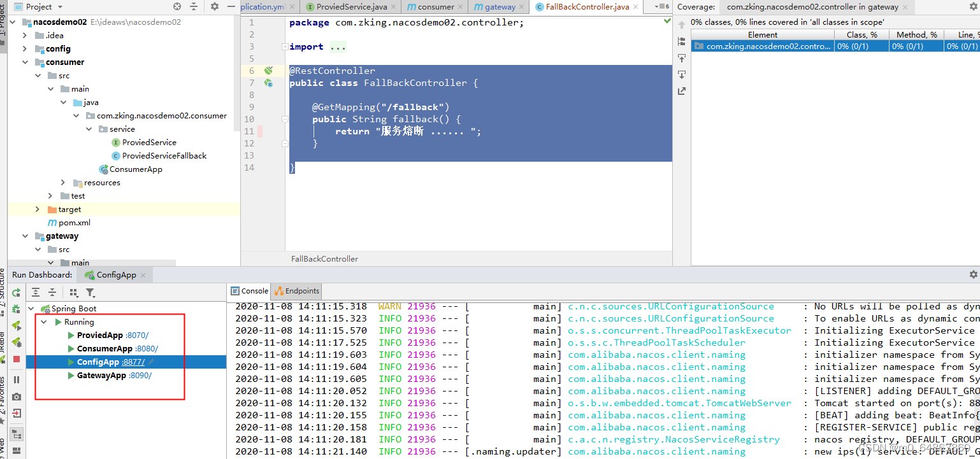Open the Endpoints tab
This screenshot has height=459, width=980.
point(297,291)
